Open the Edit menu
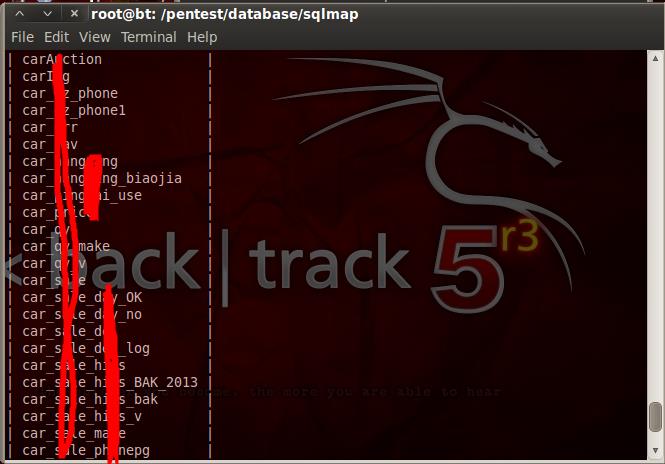This screenshot has height=464, width=665. pos(56,37)
